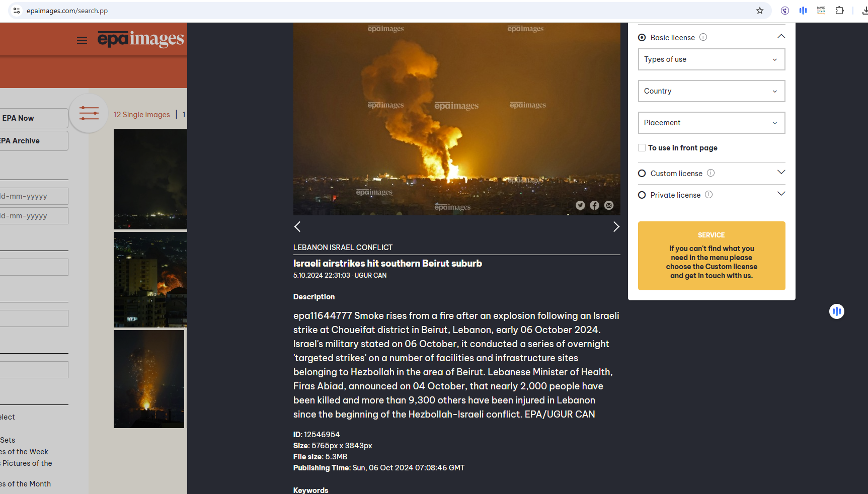Go to the previous image arrow
Screen dimensions: 868x494
point(297,227)
